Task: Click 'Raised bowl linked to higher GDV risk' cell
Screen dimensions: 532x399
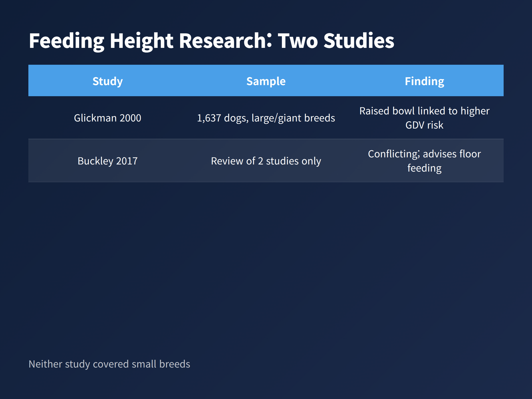Action: pyautogui.click(x=424, y=118)
